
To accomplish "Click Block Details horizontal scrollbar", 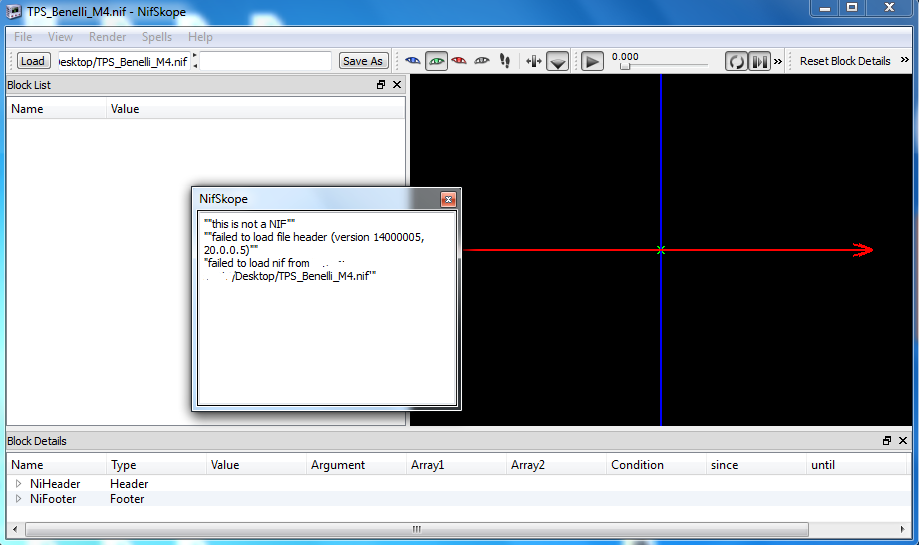I will point(417,529).
